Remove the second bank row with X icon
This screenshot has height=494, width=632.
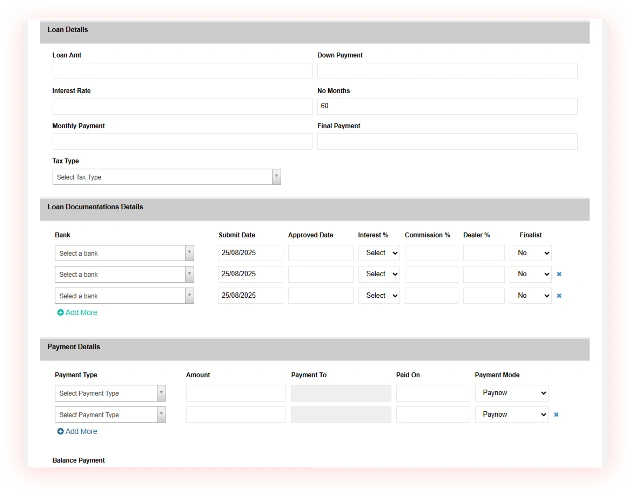(x=559, y=274)
